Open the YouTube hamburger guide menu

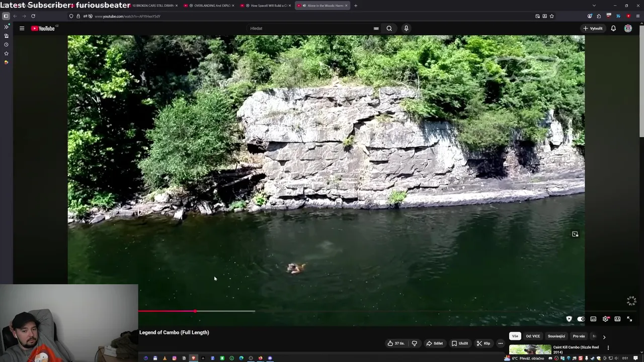22,28
